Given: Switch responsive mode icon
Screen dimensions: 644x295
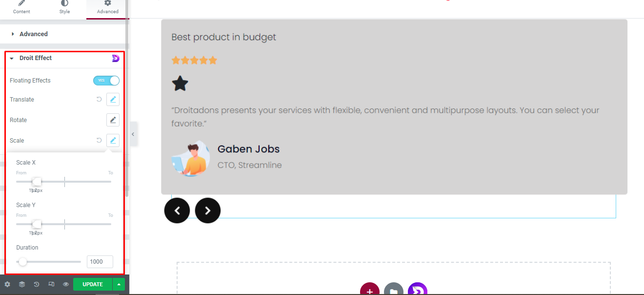Looking at the screenshot, I should (51, 284).
